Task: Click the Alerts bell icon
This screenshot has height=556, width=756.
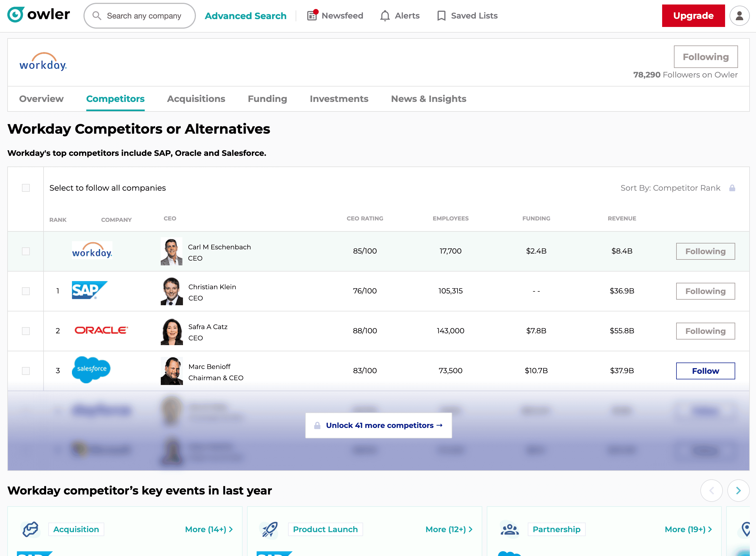Action: coord(384,16)
